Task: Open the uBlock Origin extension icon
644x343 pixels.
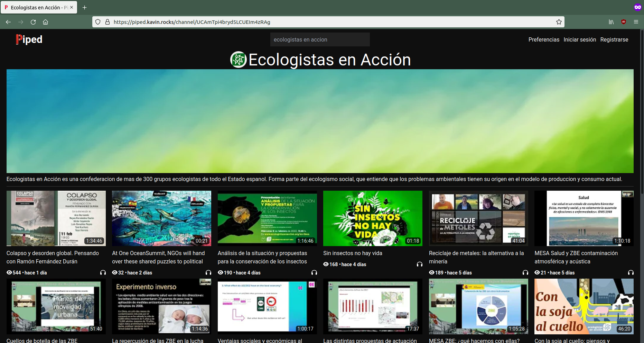Action: tap(624, 22)
